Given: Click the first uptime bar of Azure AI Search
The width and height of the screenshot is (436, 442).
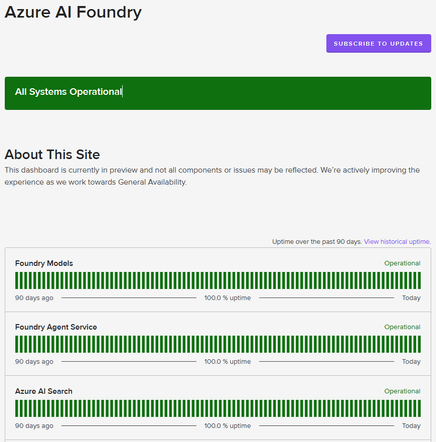Looking at the screenshot, I should tap(16, 408).
